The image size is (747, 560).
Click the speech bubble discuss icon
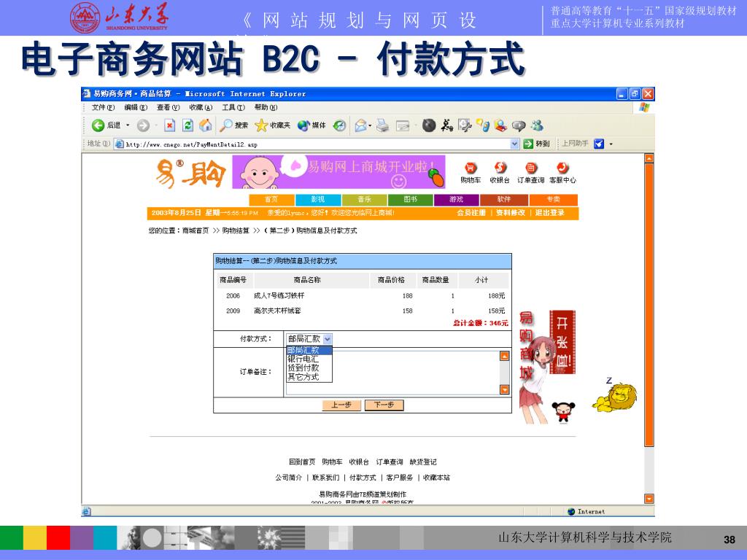[519, 125]
